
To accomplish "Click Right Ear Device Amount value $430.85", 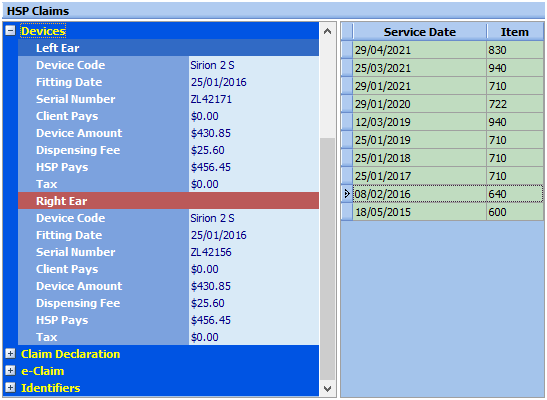I will pos(211,286).
